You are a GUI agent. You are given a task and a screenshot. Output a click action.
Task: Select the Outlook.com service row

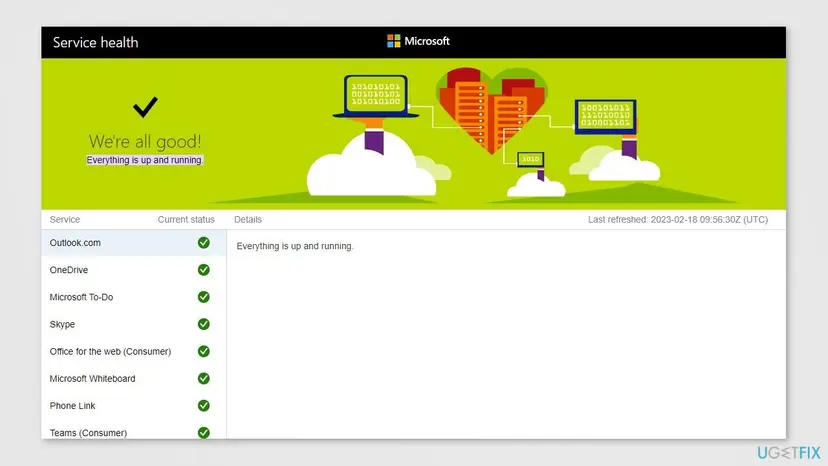[134, 243]
